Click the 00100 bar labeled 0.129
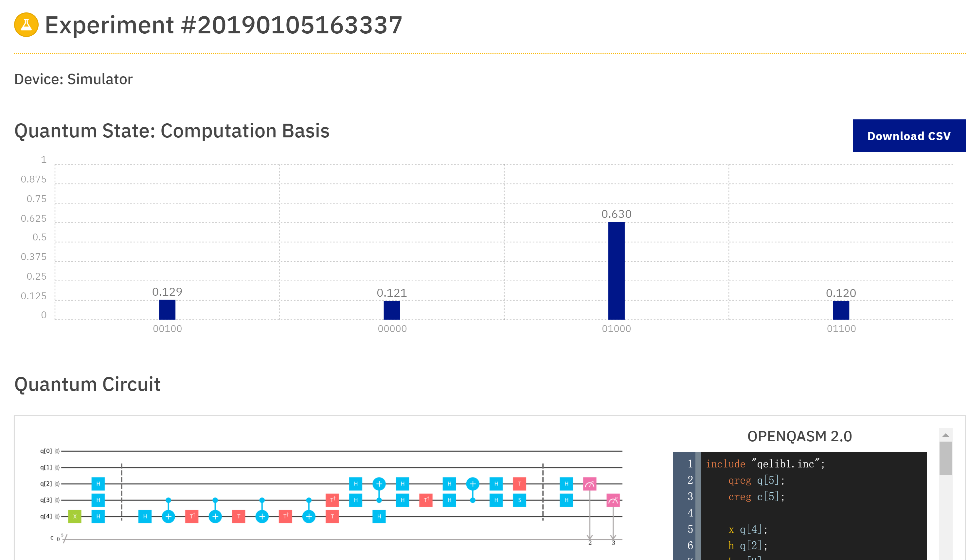This screenshot has width=969, height=560. click(167, 309)
